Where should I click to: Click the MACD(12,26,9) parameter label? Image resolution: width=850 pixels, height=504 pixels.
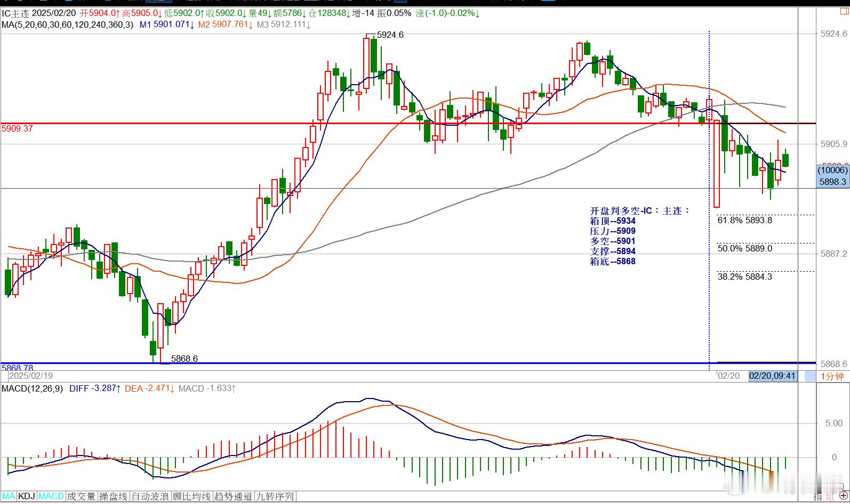click(33, 388)
